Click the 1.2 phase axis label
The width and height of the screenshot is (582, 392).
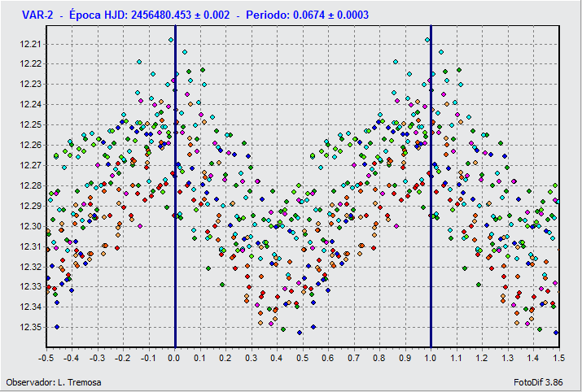point(482,359)
